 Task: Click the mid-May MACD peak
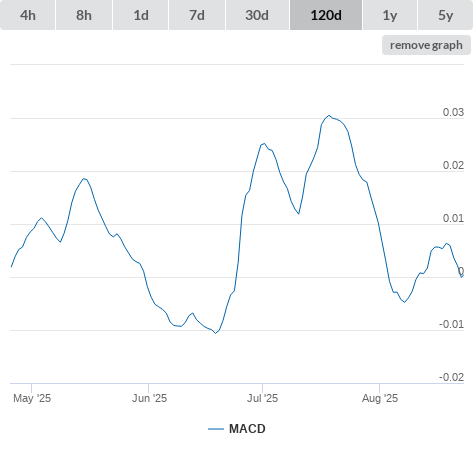84,179
